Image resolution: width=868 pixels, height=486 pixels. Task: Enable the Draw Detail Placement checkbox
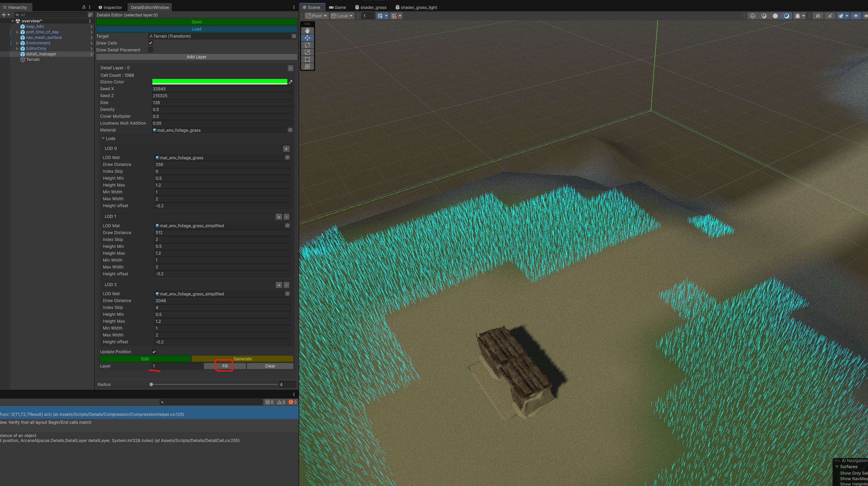(150, 50)
